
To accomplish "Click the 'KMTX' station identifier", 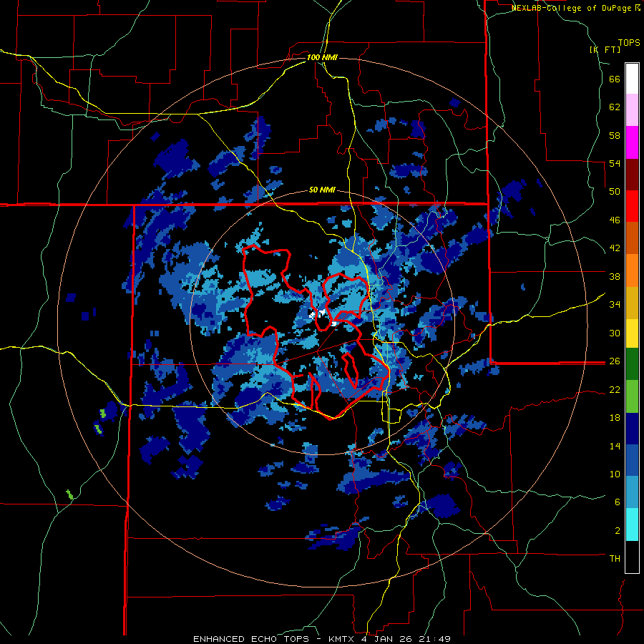I will (343, 639).
